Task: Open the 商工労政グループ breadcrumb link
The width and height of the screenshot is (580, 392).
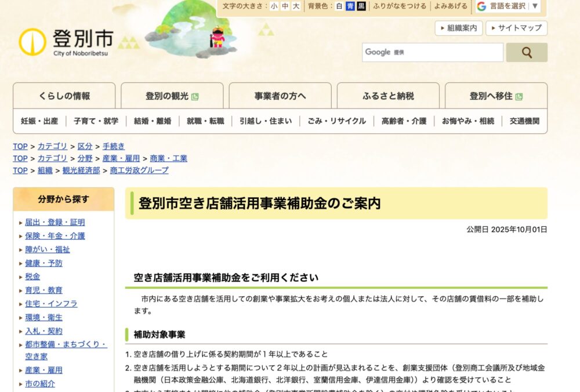Action: (139, 170)
